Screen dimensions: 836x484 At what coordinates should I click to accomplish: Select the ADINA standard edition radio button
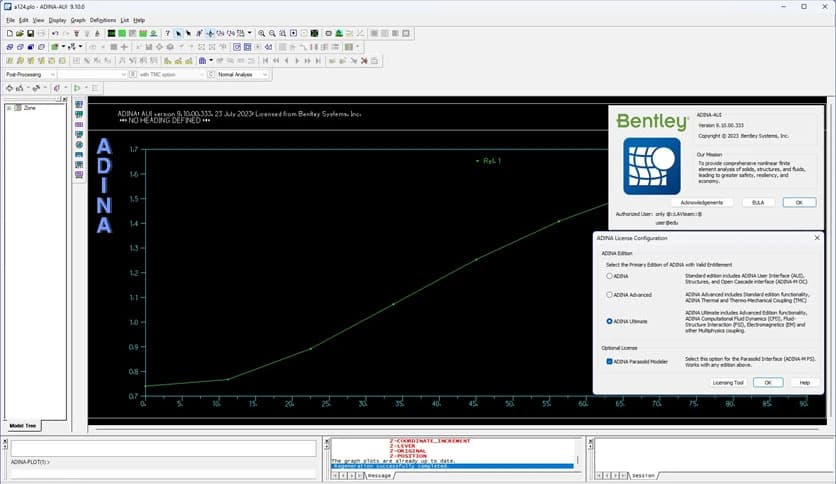610,275
